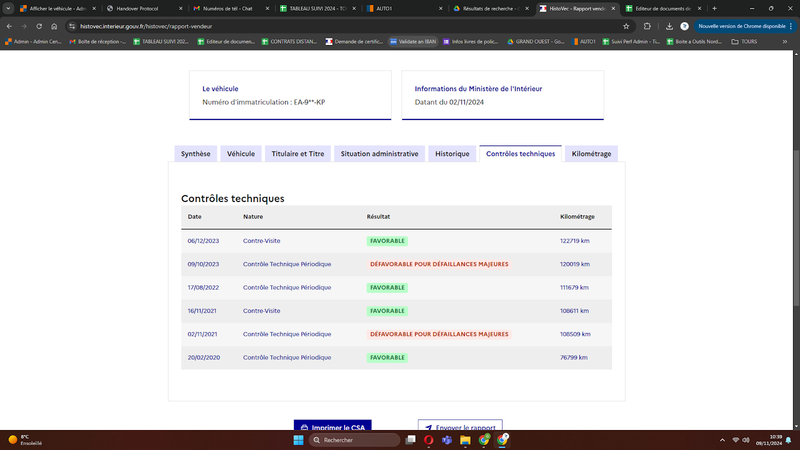Click the Envoyer le rapport button
800x450 pixels.
tap(460, 426)
